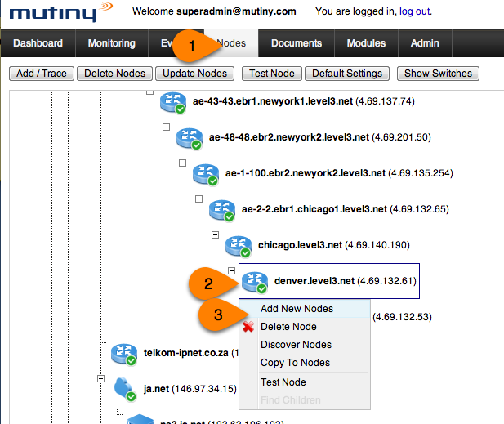Viewport: 504px width, 424px height.
Task: Choose Test Node in the context menu
Action: 305,382
